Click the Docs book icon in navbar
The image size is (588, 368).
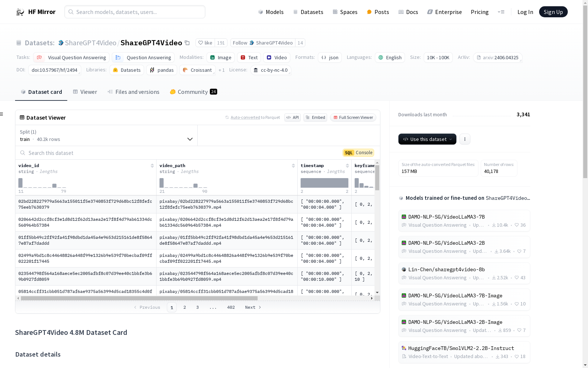coord(401,12)
